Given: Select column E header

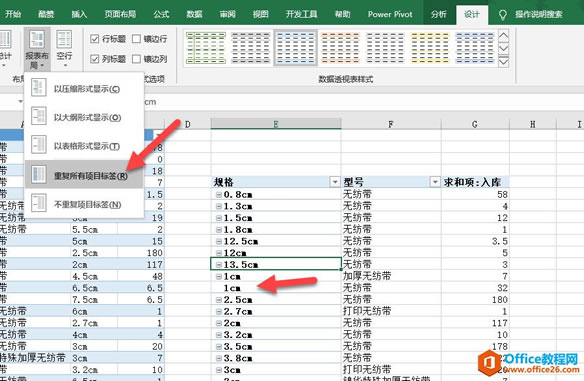Looking at the screenshot, I should click(x=276, y=124).
